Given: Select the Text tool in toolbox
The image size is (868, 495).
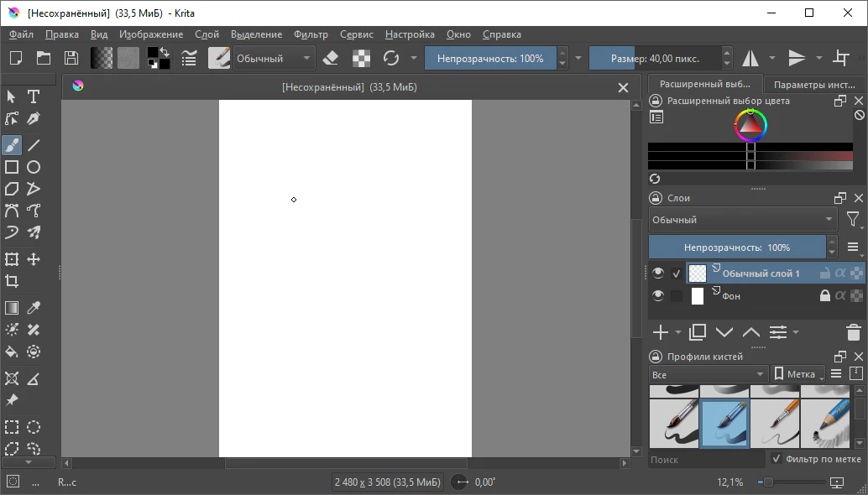Looking at the screenshot, I should (34, 96).
